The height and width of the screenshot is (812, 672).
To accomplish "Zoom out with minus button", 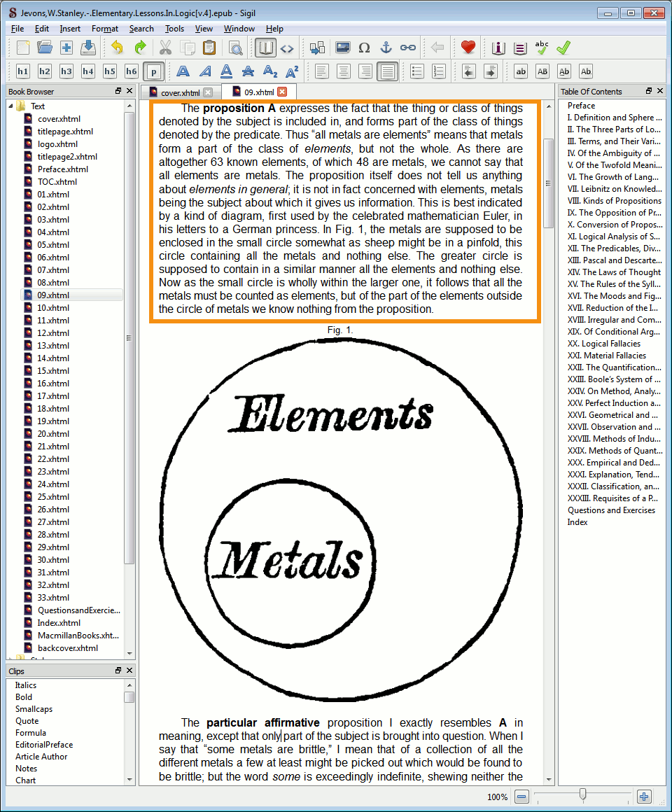I will tap(521, 797).
